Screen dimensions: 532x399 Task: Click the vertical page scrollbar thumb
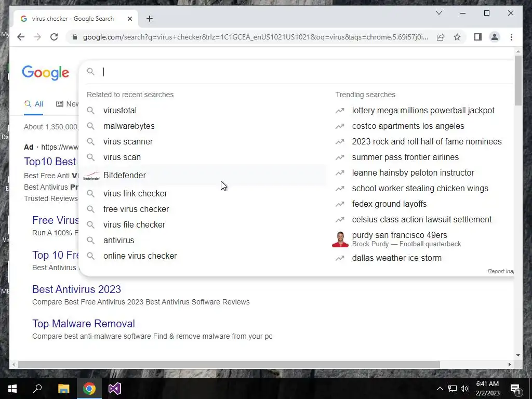(518, 80)
